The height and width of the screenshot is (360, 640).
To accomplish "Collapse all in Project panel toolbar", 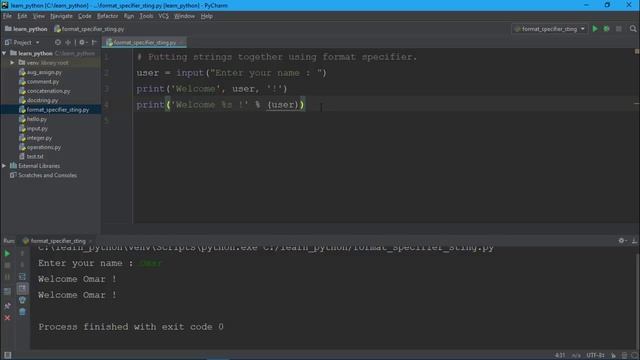I will click(68, 42).
